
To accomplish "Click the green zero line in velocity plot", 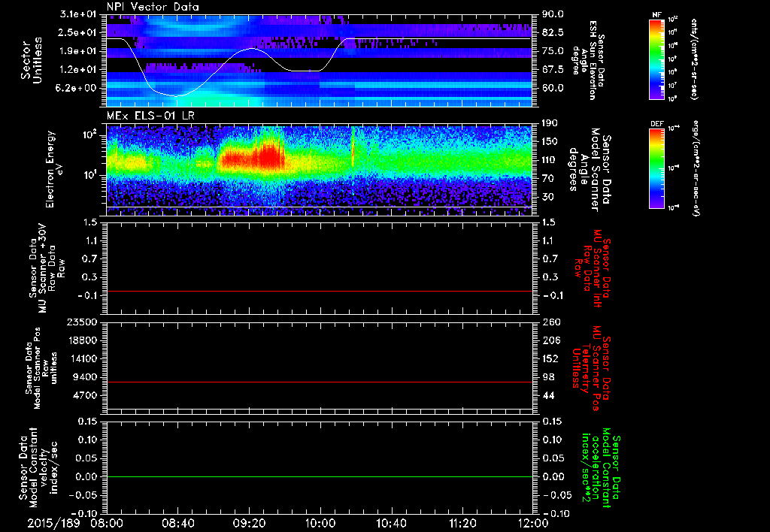I will [320, 476].
